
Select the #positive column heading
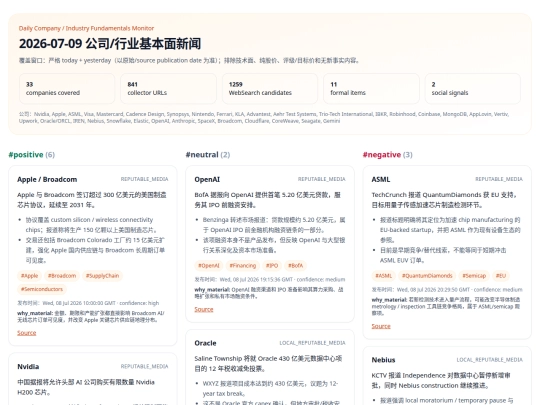(x=32, y=155)
